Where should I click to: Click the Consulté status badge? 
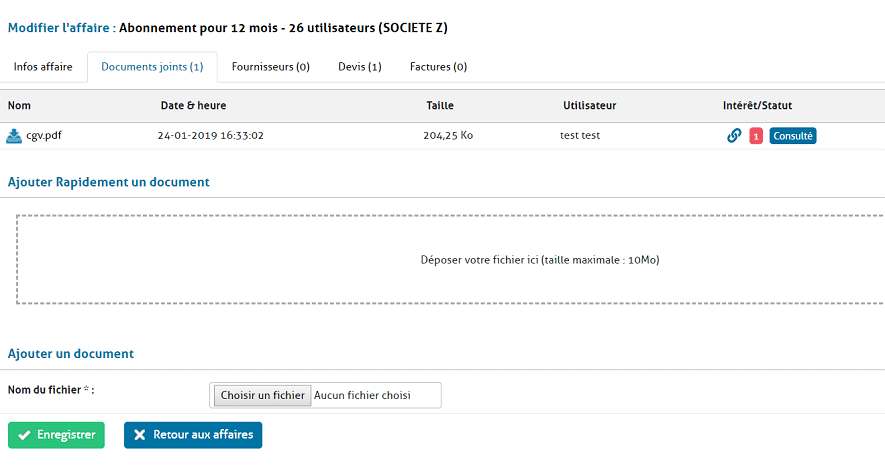tap(793, 136)
